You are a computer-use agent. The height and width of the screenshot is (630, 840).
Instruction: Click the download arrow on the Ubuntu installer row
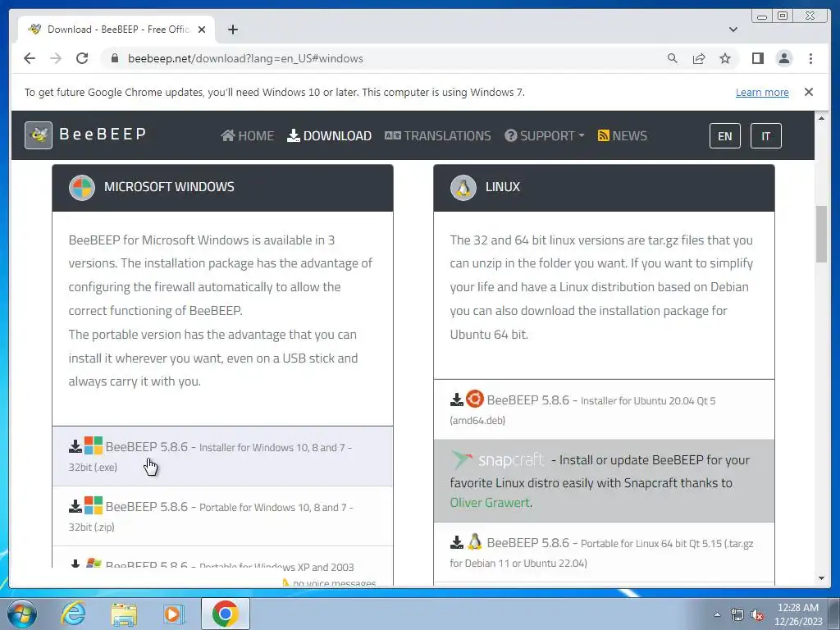(x=456, y=400)
